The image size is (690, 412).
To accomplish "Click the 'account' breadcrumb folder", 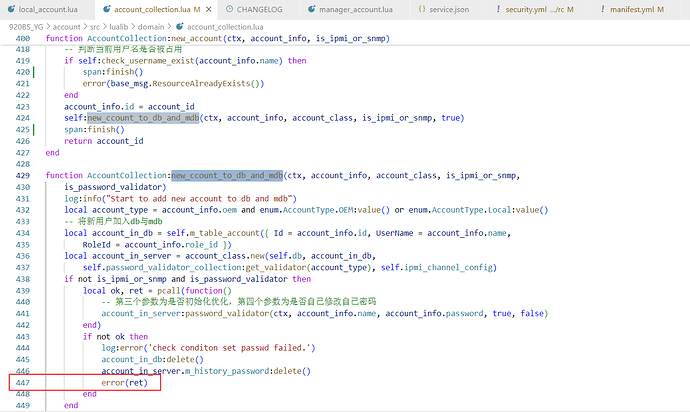I will 67,24.
